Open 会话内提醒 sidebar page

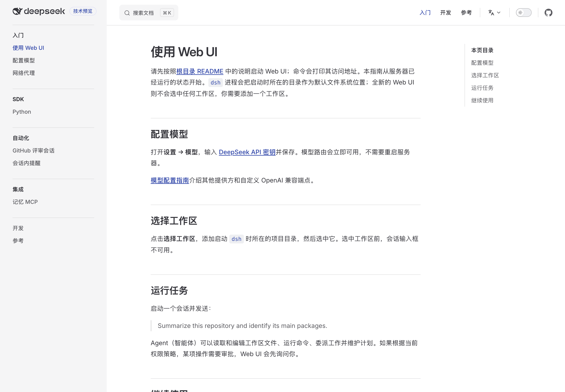26,163
